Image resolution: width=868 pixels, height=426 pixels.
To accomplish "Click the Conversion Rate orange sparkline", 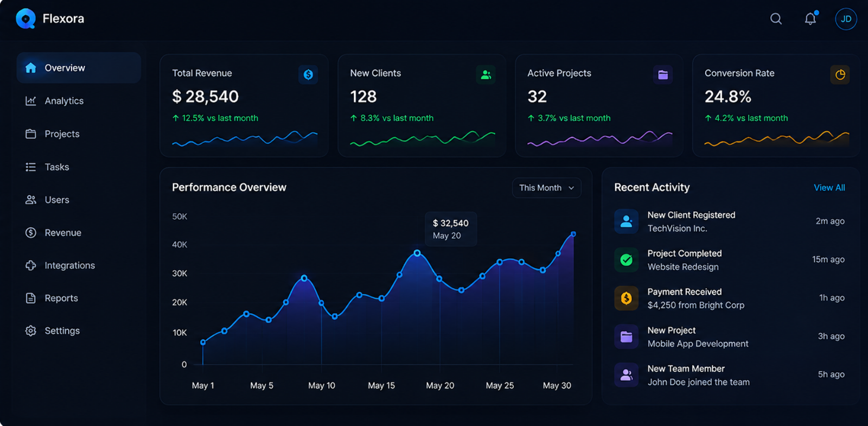I will 777,138.
